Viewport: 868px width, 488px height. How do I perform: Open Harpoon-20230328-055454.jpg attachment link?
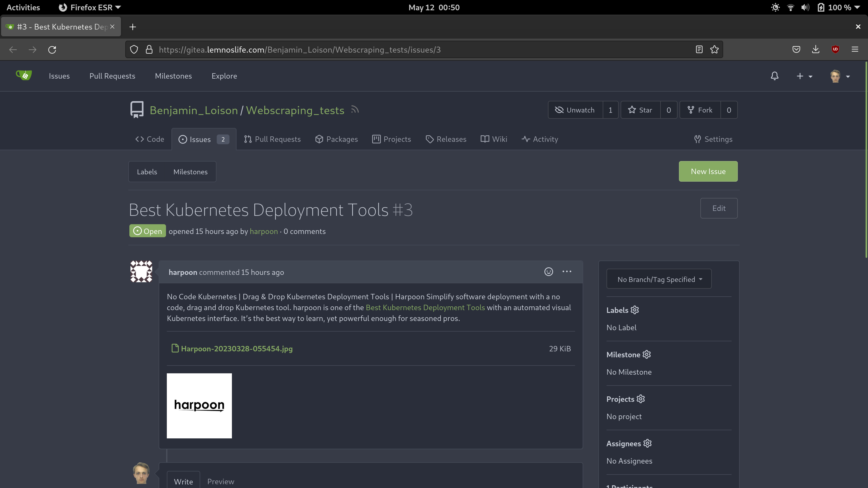[x=237, y=349]
